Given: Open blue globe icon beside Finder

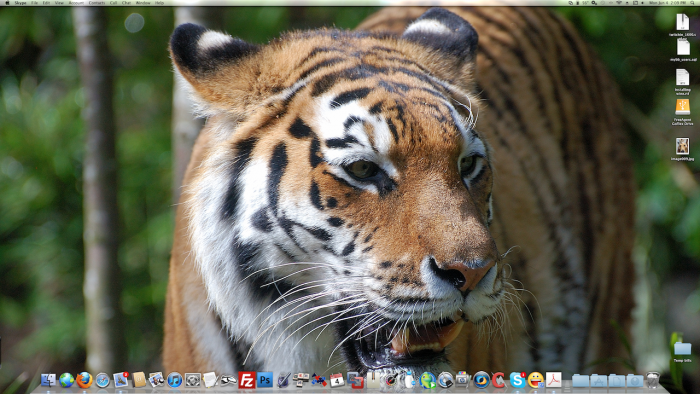Looking at the screenshot, I should pos(67,380).
